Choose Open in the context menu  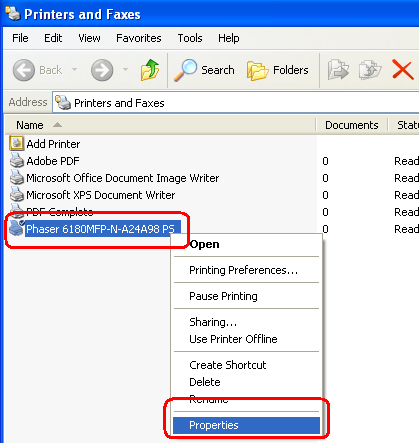(x=246, y=244)
